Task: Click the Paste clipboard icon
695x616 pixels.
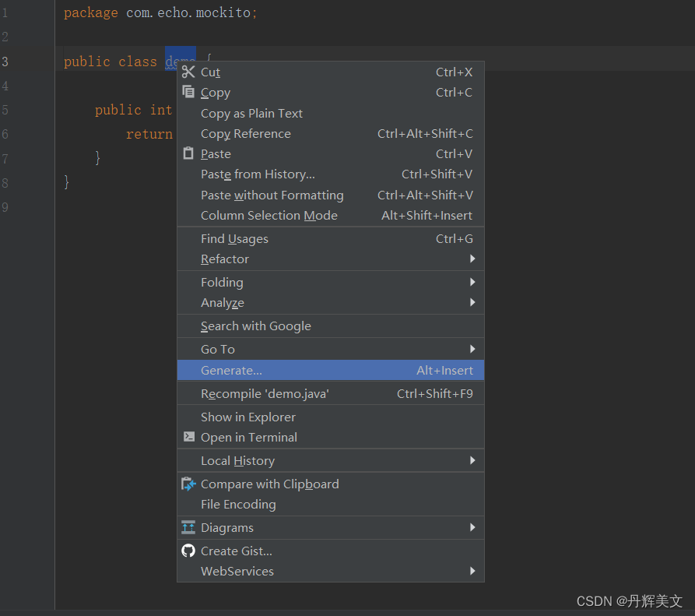Action: (188, 153)
